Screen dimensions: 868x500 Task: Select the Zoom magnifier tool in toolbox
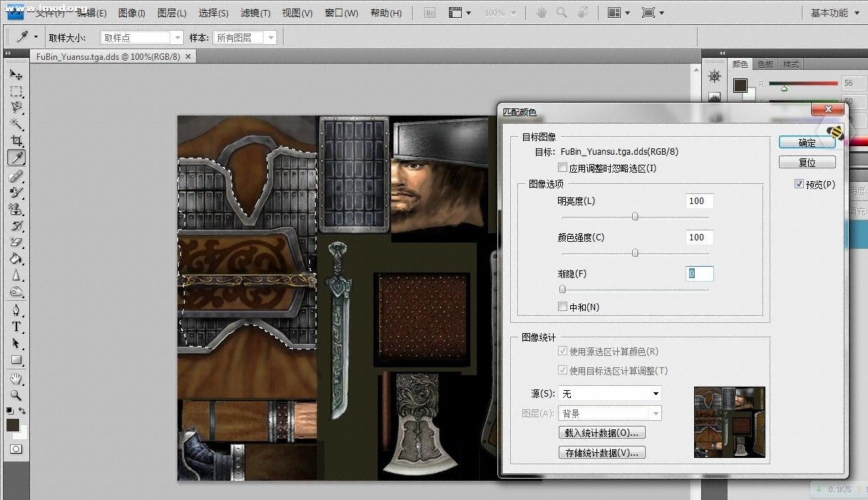(16, 394)
